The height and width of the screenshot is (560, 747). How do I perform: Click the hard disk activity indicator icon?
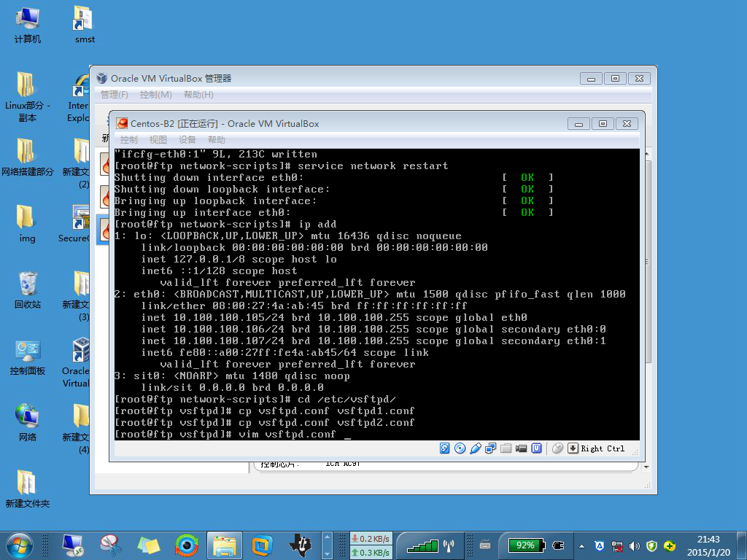coord(444,448)
